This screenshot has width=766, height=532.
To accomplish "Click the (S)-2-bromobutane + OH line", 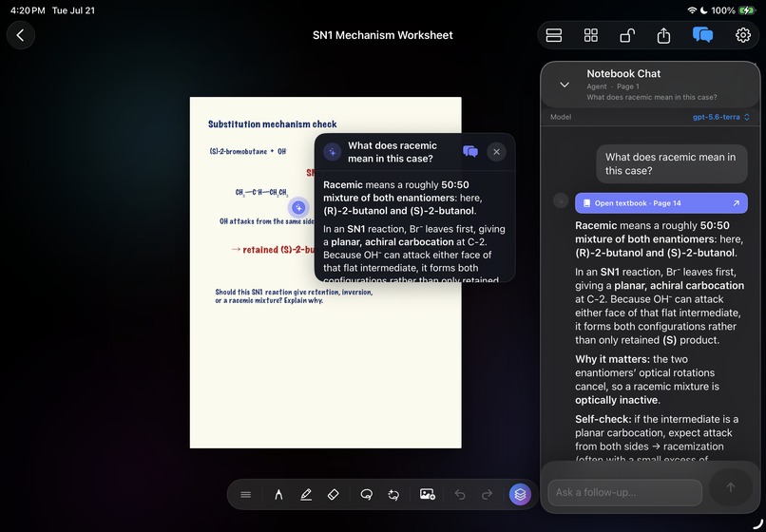I will point(248,152).
